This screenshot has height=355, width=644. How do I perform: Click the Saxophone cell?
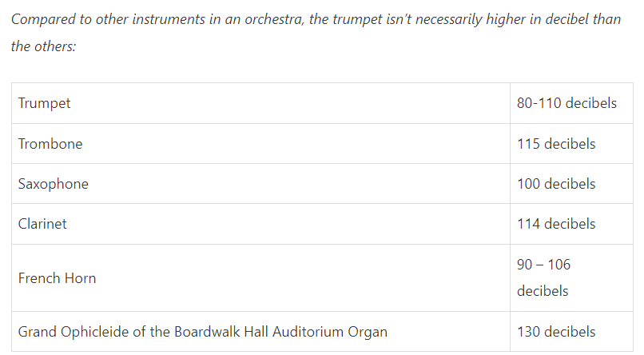260,184
